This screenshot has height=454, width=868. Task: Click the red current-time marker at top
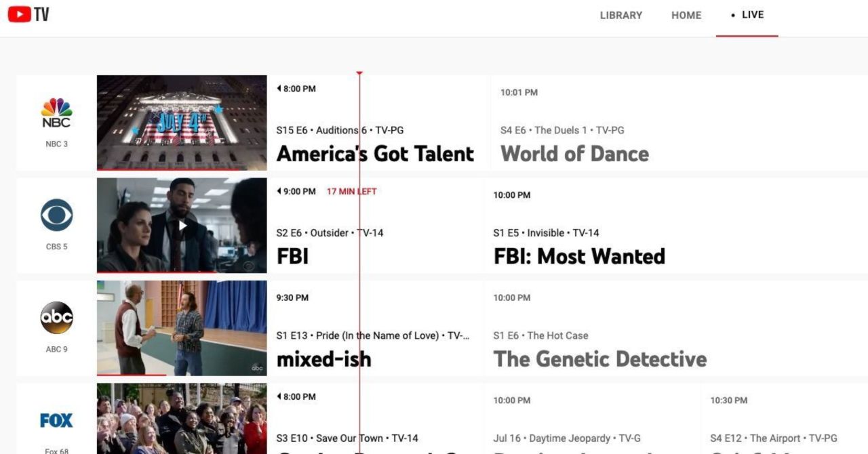tap(359, 73)
